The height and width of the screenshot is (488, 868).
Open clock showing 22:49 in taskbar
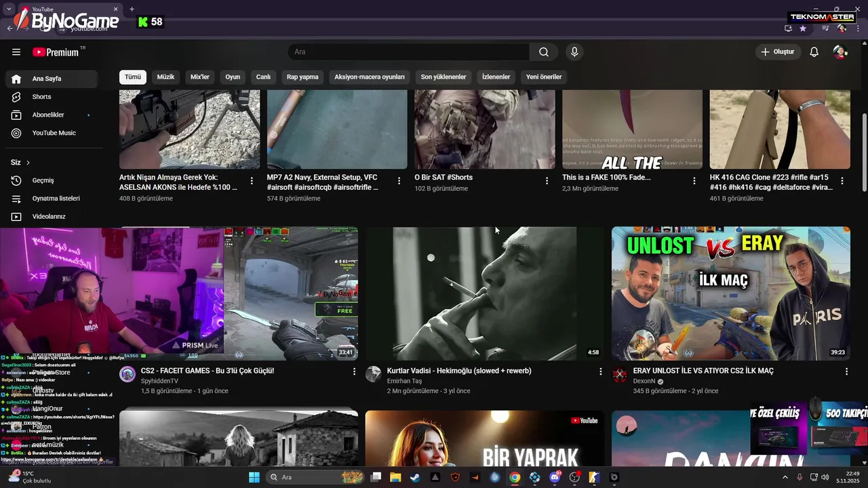point(849,477)
